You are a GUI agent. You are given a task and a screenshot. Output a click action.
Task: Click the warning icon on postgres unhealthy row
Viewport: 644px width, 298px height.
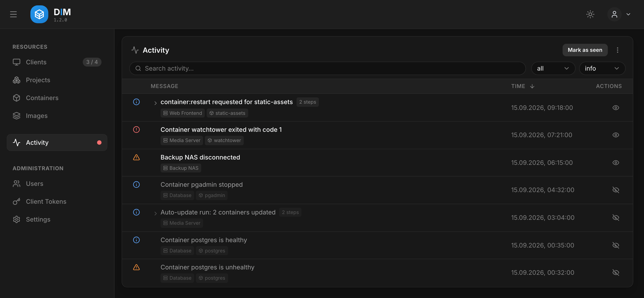pos(136,267)
